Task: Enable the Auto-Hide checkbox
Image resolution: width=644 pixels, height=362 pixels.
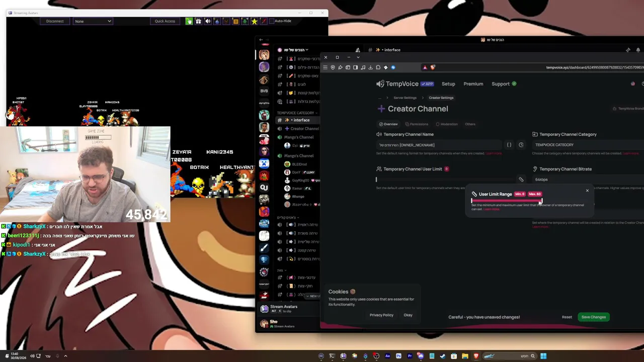Action: click(x=272, y=21)
